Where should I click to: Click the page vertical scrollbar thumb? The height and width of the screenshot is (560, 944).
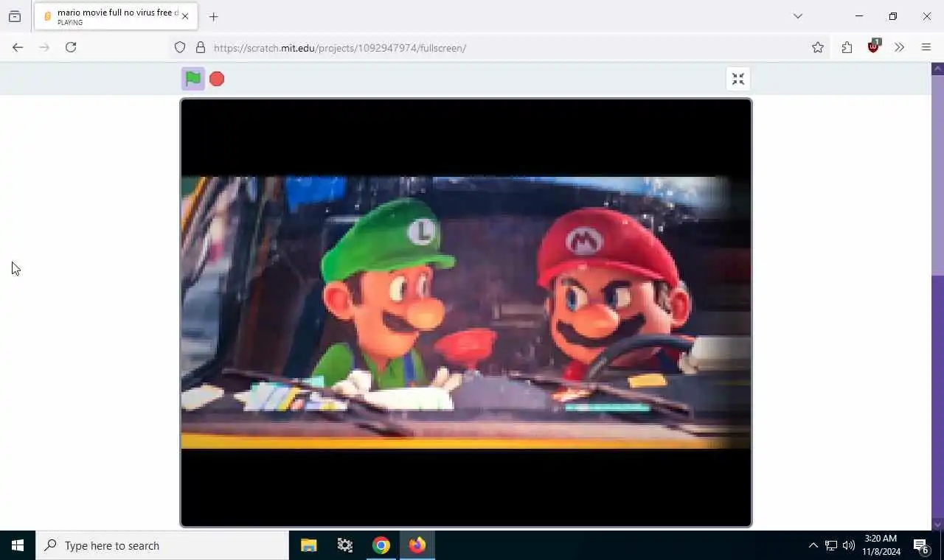[x=938, y=175]
